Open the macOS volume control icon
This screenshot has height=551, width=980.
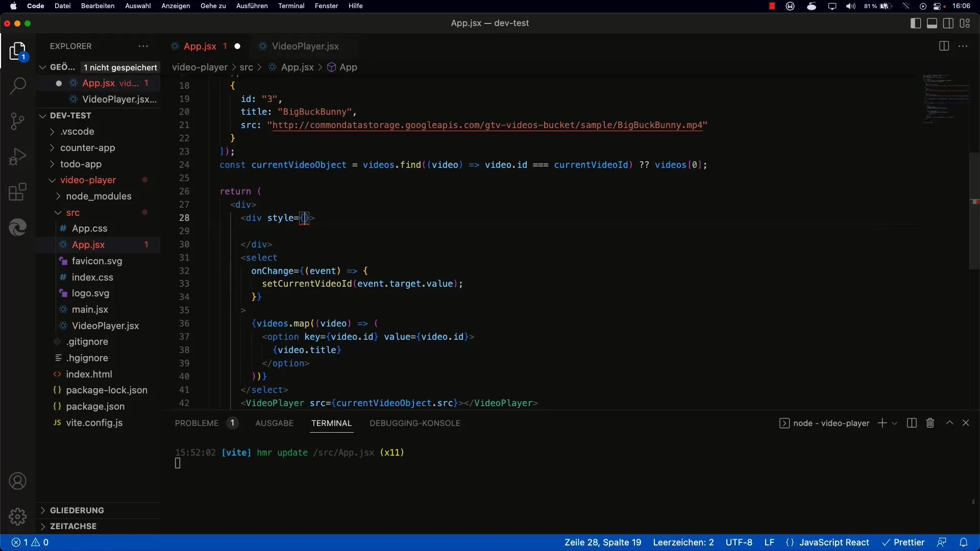[x=850, y=6]
